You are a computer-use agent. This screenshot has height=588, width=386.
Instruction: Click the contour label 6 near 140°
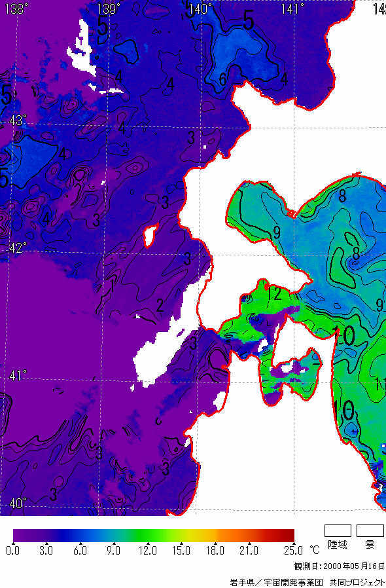tap(222, 79)
